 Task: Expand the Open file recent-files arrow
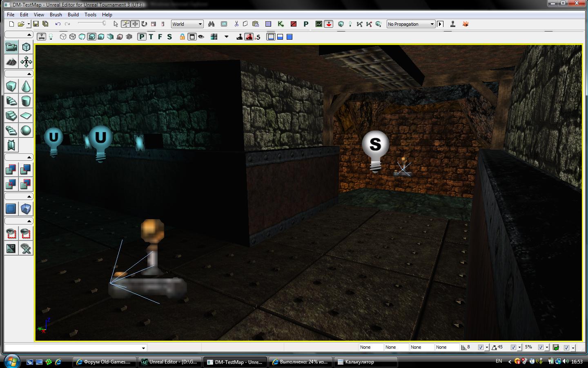point(29,24)
